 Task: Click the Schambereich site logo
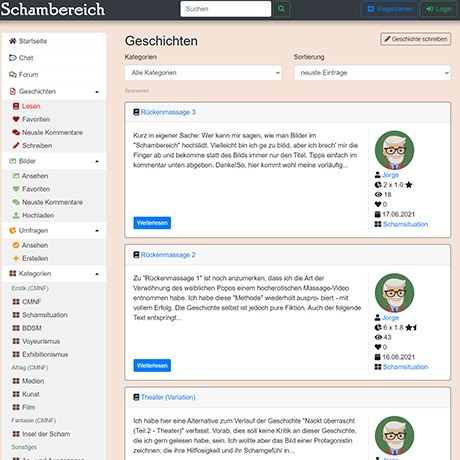pos(53,9)
